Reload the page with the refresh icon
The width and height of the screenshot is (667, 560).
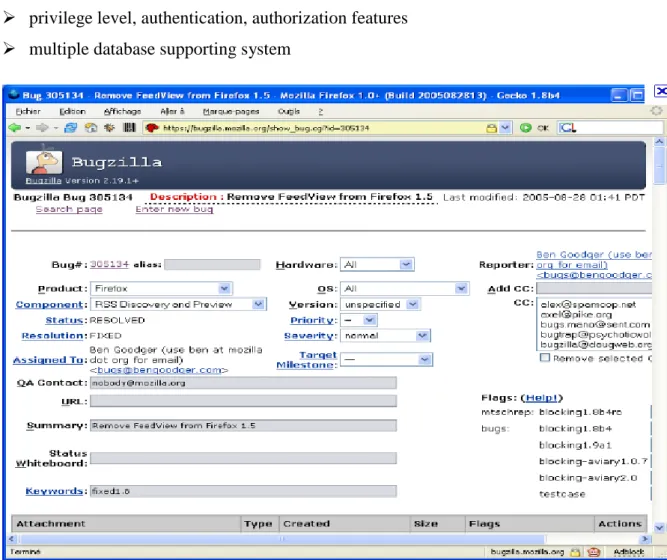(70, 128)
